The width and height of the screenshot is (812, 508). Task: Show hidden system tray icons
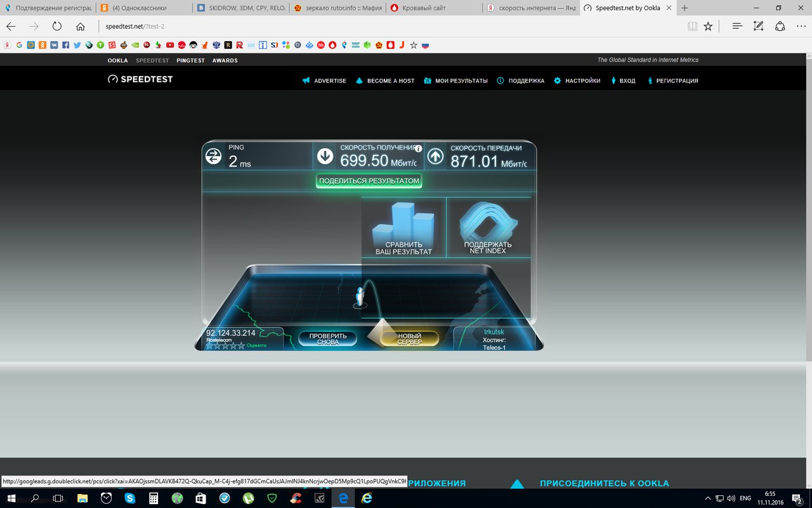tap(708, 498)
